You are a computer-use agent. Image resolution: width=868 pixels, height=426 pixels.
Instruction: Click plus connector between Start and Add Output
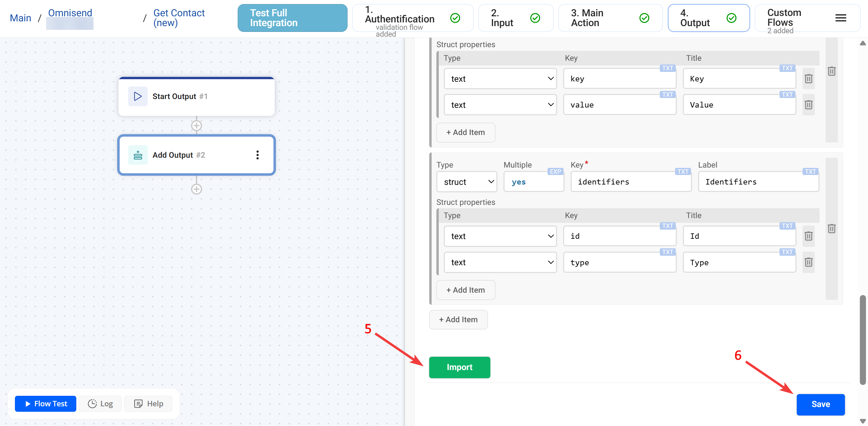point(197,126)
